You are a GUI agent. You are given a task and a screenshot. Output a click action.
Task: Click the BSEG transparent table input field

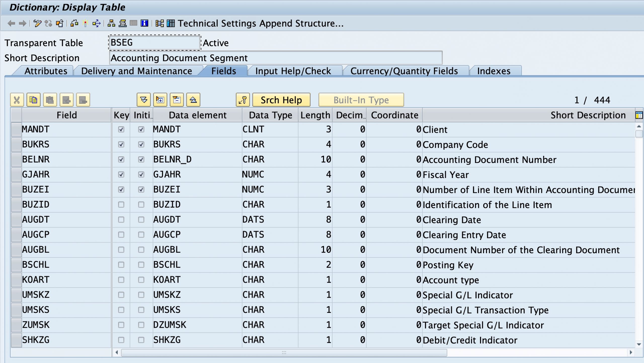click(154, 43)
